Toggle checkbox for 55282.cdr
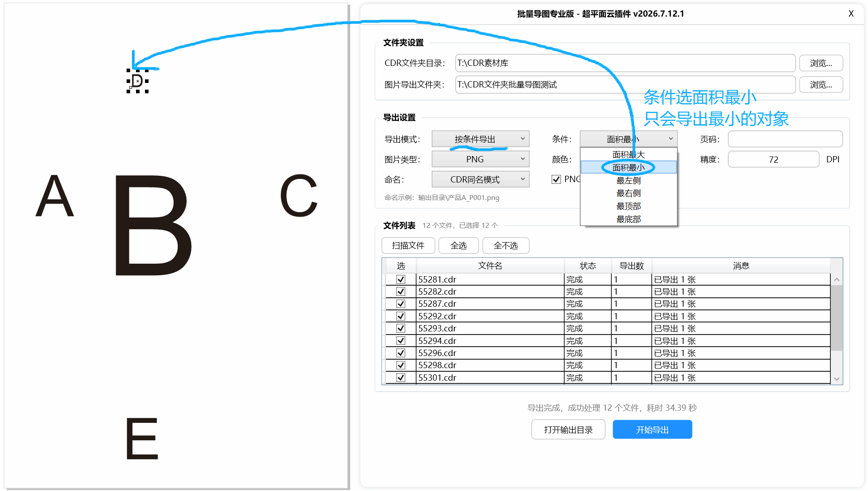 (401, 291)
